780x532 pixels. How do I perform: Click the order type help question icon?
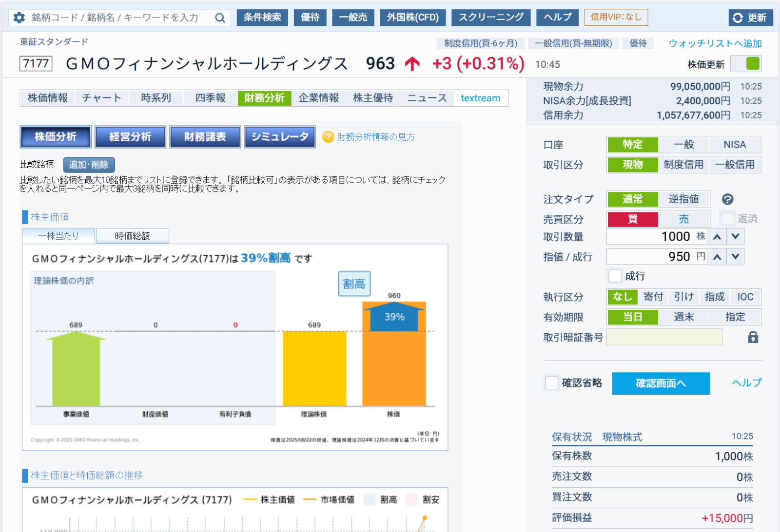727,199
